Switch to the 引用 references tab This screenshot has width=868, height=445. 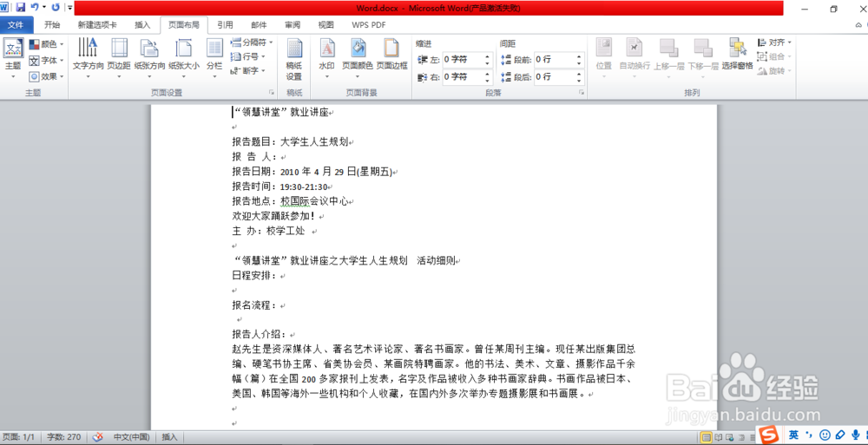coord(225,25)
